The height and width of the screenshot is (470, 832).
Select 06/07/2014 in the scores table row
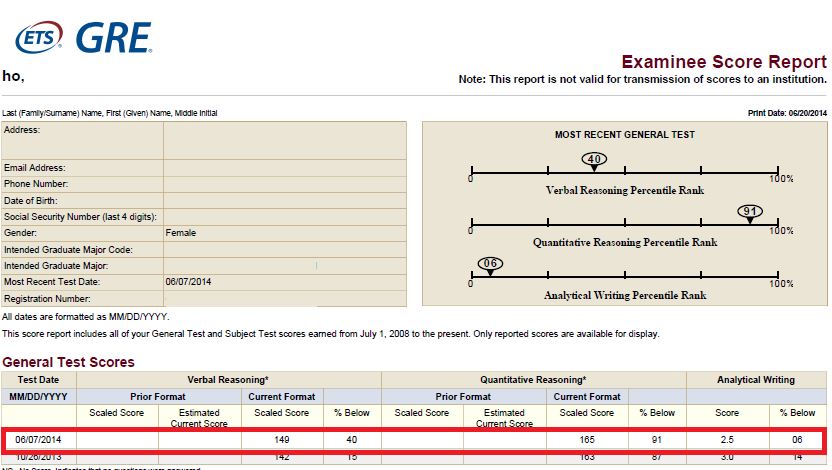38,440
